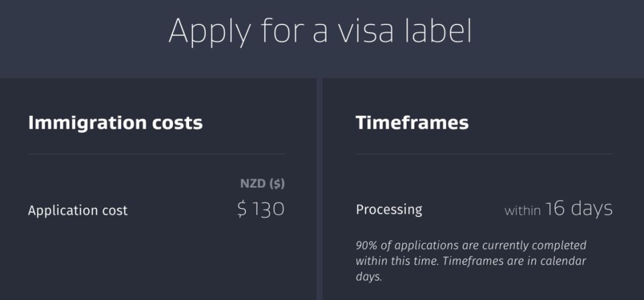644x300 pixels.
Task: Select the "16 days" processing figure
Action: pyautogui.click(x=578, y=209)
